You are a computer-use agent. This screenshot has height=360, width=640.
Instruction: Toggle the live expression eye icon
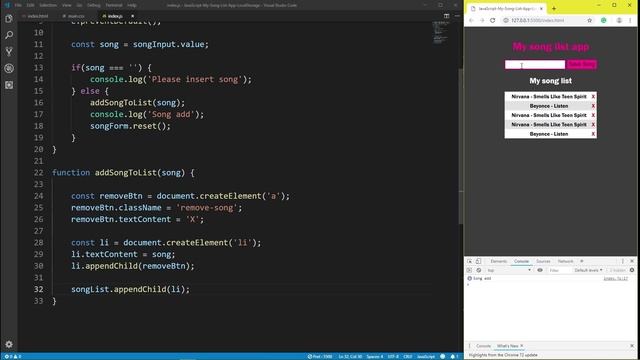pos(540,270)
